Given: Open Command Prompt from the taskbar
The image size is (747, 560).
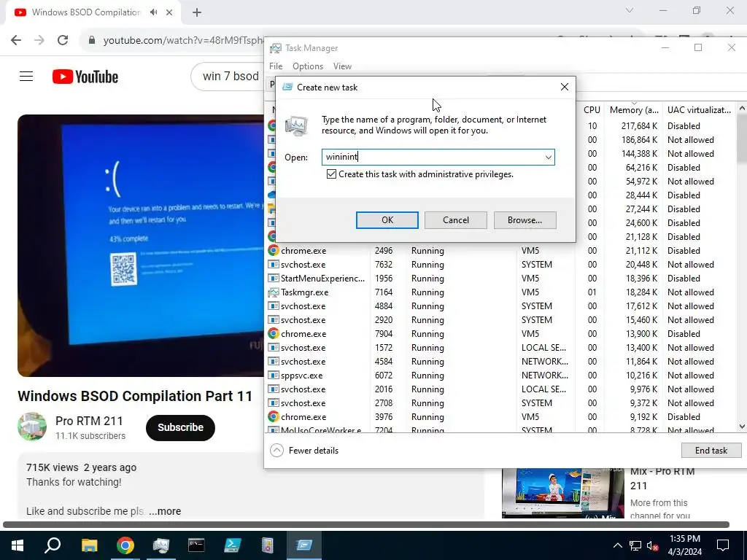Looking at the screenshot, I should (196, 545).
